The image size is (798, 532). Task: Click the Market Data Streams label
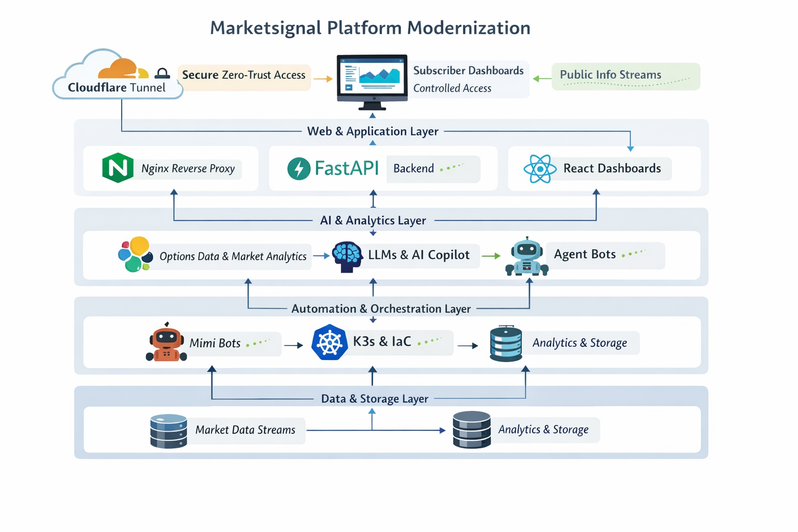245,430
